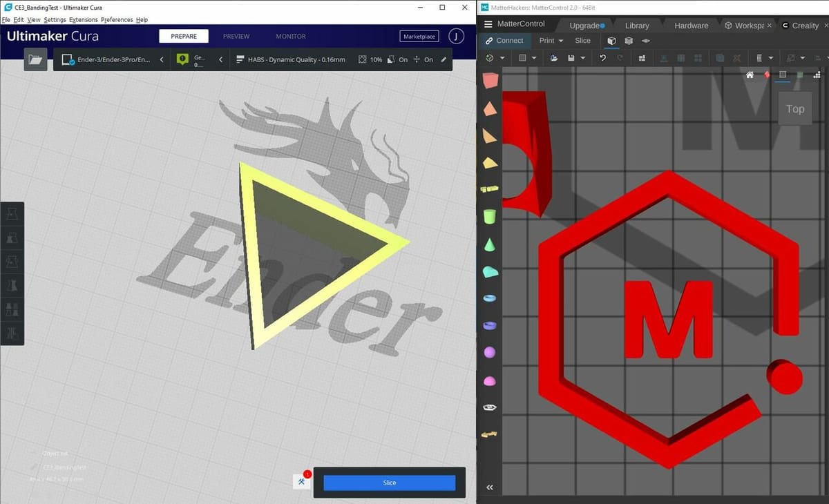Image resolution: width=829 pixels, height=504 pixels.
Task: Click Cura Support On indicator
Action: (397, 60)
